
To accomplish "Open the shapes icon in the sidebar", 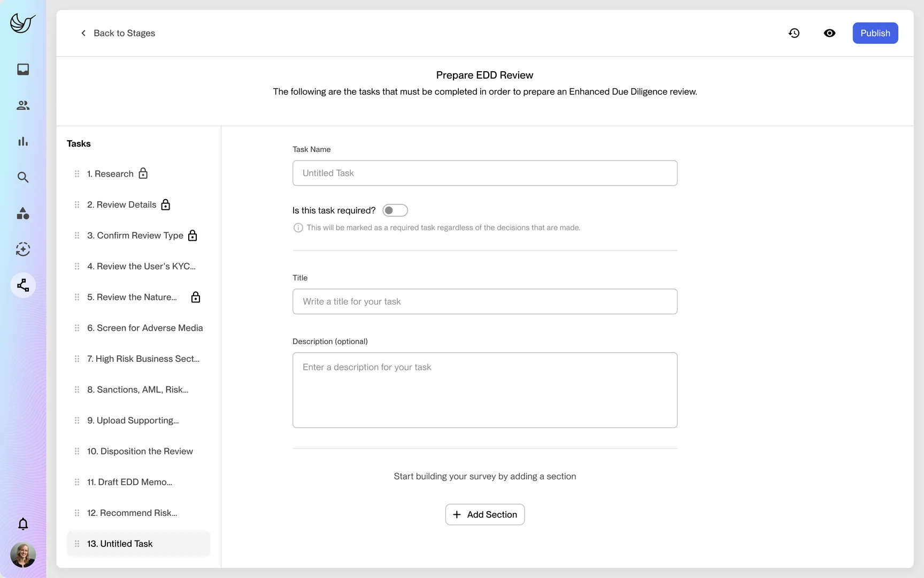I will [23, 214].
